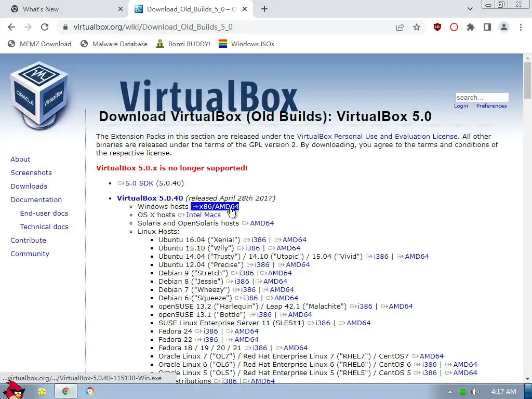The height and width of the screenshot is (399, 532).
Task: Download Debian 7 Wheezy AMD64
Action: coord(278,290)
